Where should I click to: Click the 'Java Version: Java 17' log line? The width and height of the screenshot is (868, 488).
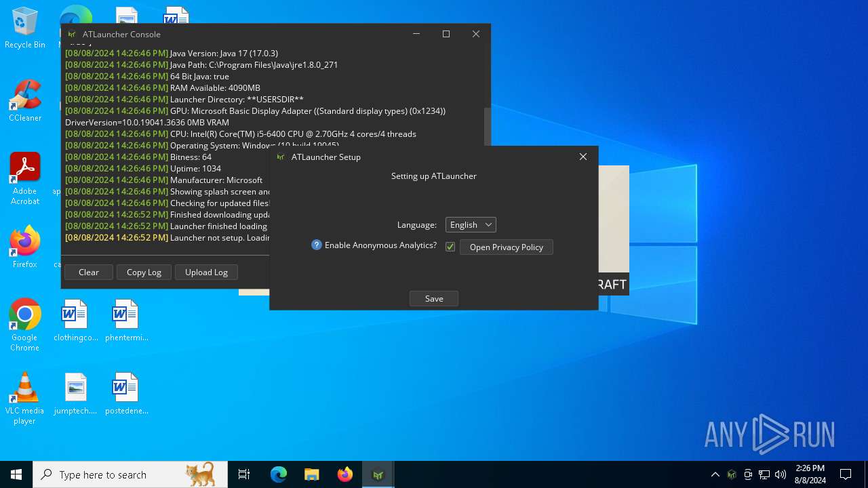coord(172,53)
